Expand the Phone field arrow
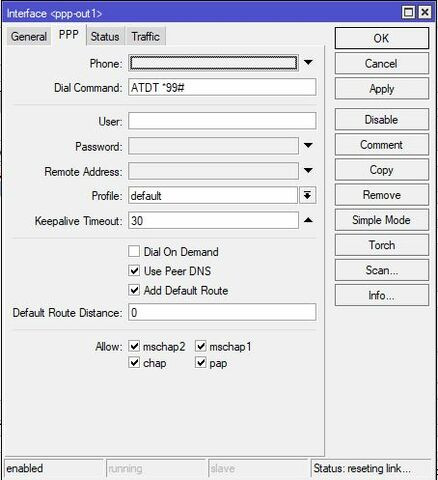The image size is (438, 480). [308, 62]
